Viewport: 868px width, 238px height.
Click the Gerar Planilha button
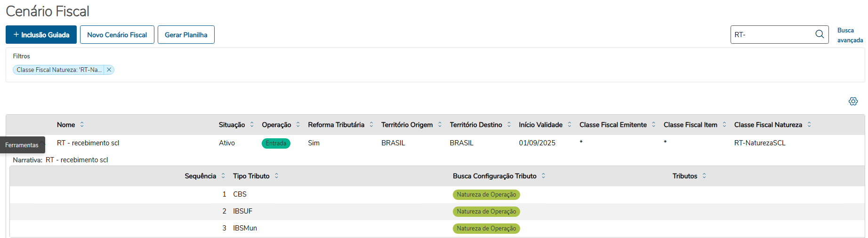tap(186, 35)
